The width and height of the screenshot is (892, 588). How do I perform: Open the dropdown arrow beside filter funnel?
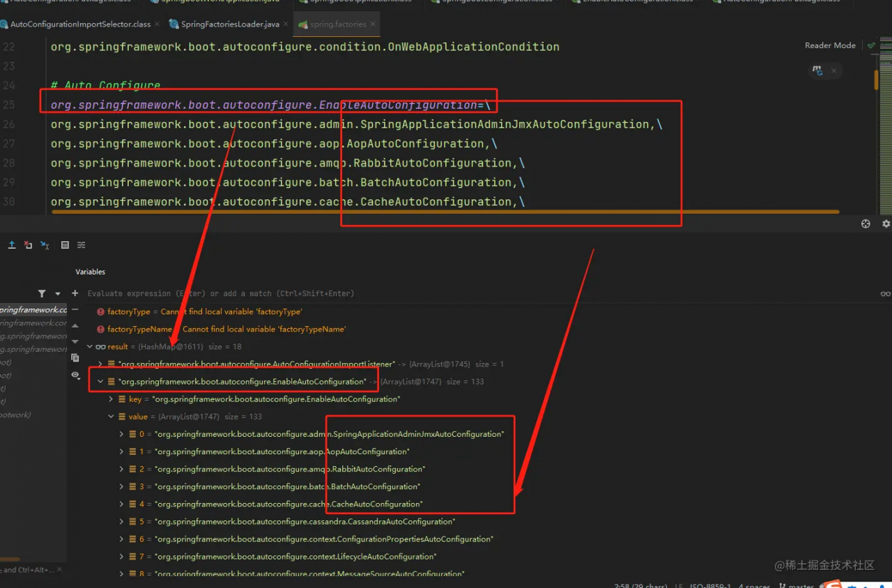pos(58,294)
